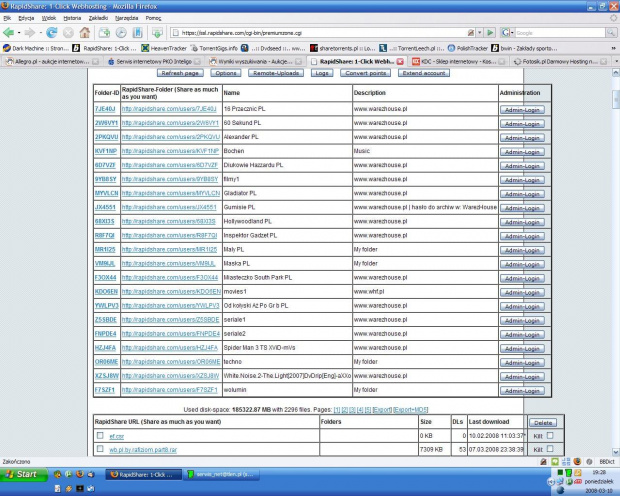This screenshot has height=496, width=620.
Task: Tick the checkbox beside wb.pl.by.rafiziom.part8.rar
Action: tap(100, 449)
